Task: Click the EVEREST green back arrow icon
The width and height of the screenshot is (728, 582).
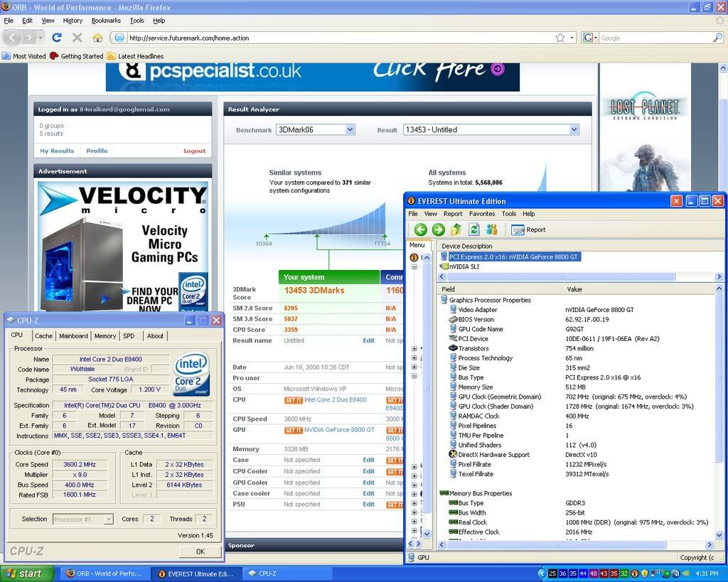Action: [421, 230]
